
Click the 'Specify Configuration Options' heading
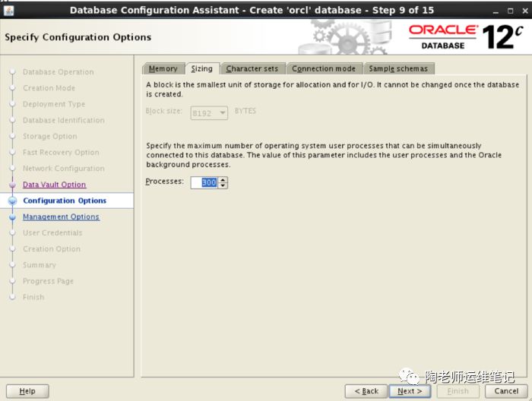click(78, 37)
